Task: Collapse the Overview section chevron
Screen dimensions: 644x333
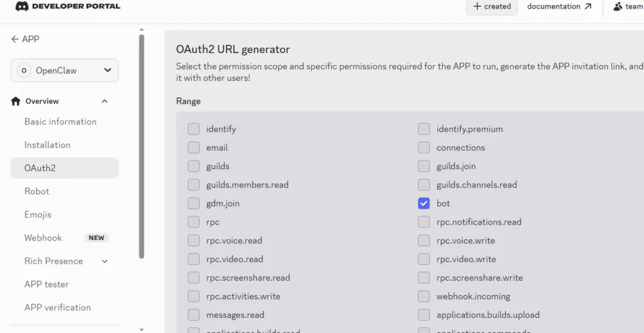Action: [x=105, y=101]
